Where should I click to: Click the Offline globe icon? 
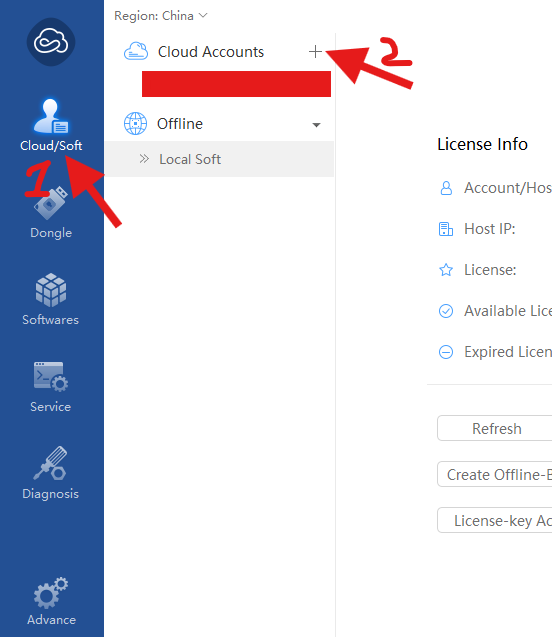click(x=135, y=124)
